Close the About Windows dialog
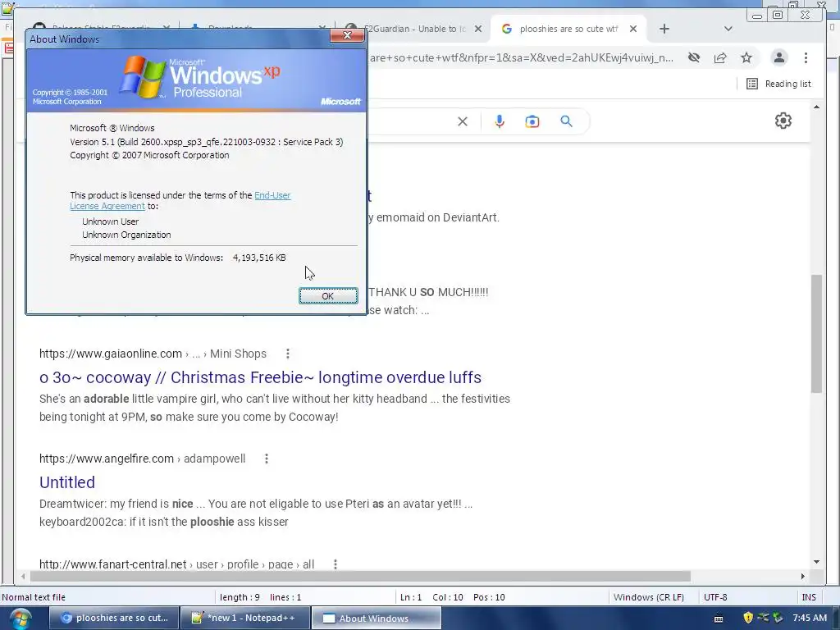Screen dimensions: 840x630 point(347,35)
